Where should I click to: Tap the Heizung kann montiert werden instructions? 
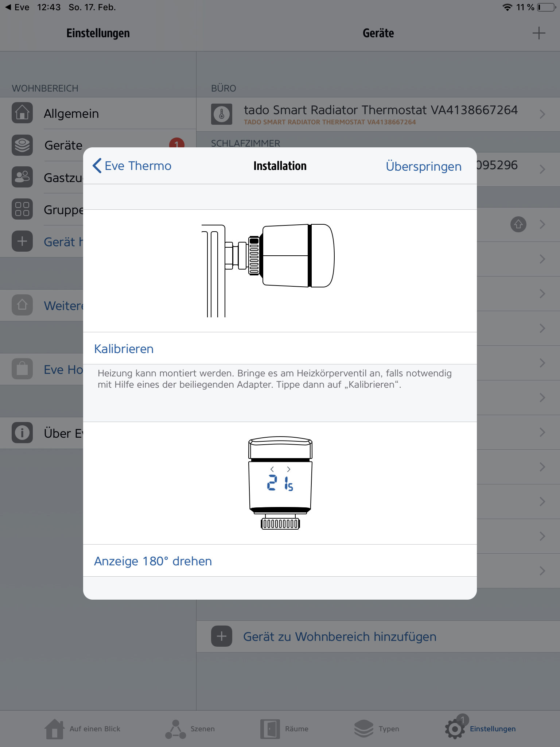click(x=275, y=379)
